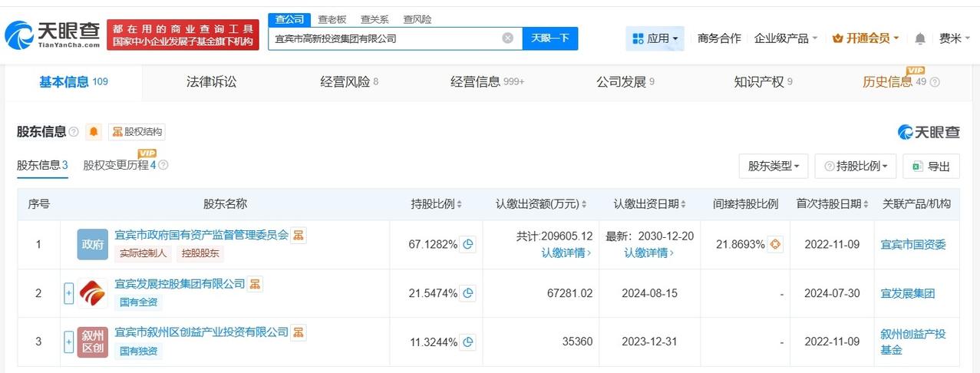This screenshot has width=980, height=373.
Task: Open the 基本信息 109 tab
Action: click(74, 82)
